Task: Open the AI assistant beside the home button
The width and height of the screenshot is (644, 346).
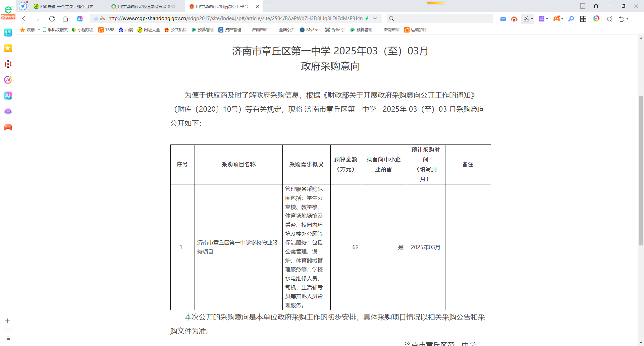Action: (80, 19)
